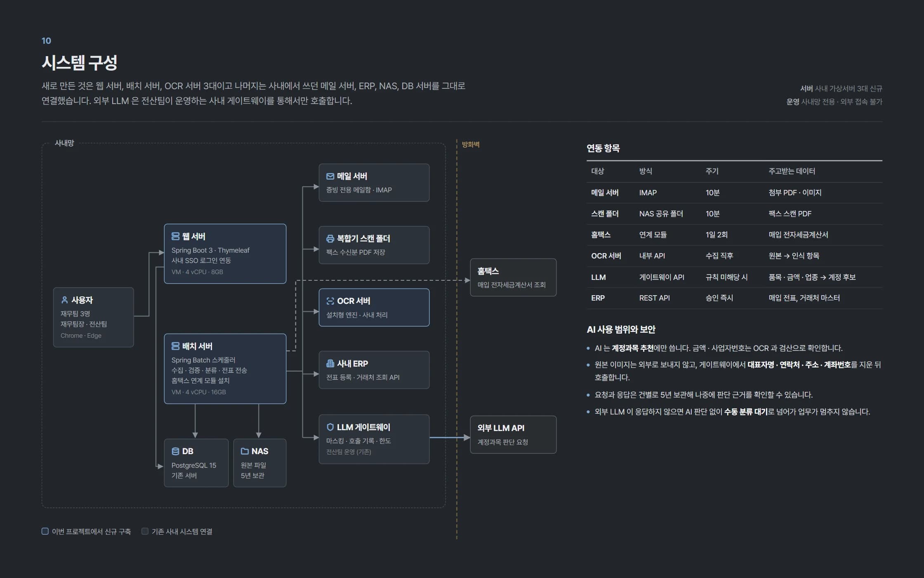Screen dimensions: 924x578
Task: Click the 1일 2회 cell
Action: [x=717, y=235]
